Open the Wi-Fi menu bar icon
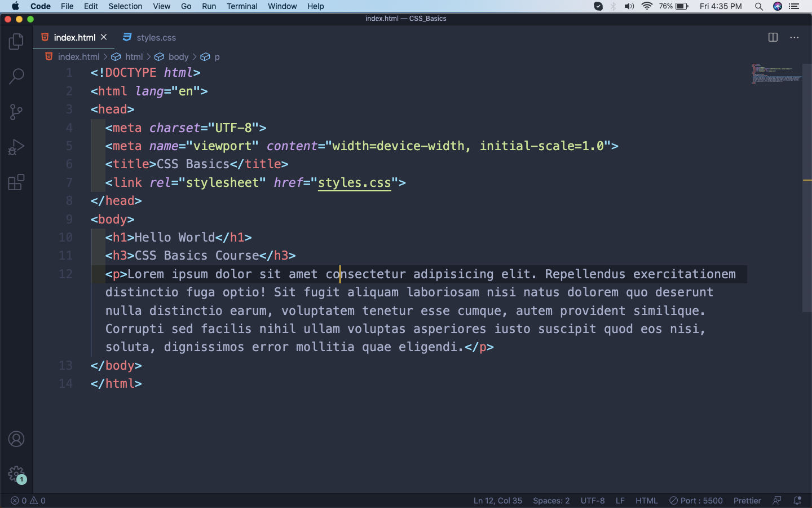This screenshot has height=508, width=812. pyautogui.click(x=647, y=6)
